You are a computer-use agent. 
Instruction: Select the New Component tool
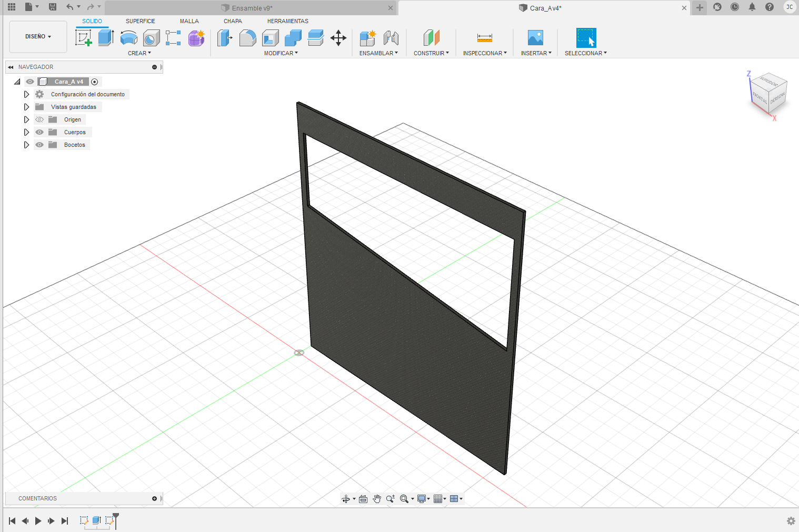[x=367, y=38]
